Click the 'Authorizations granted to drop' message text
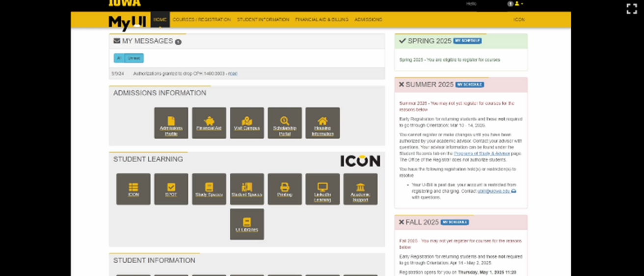 pyautogui.click(x=180, y=74)
